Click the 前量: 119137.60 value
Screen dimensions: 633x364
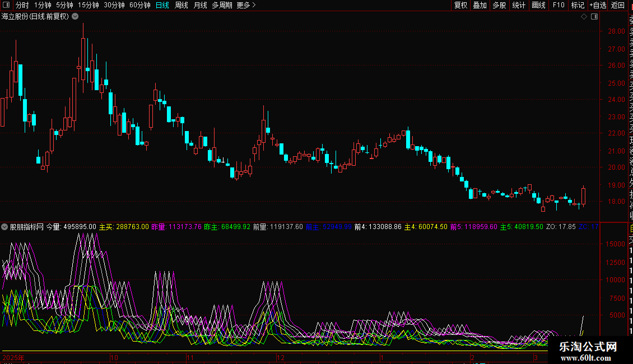278,227
